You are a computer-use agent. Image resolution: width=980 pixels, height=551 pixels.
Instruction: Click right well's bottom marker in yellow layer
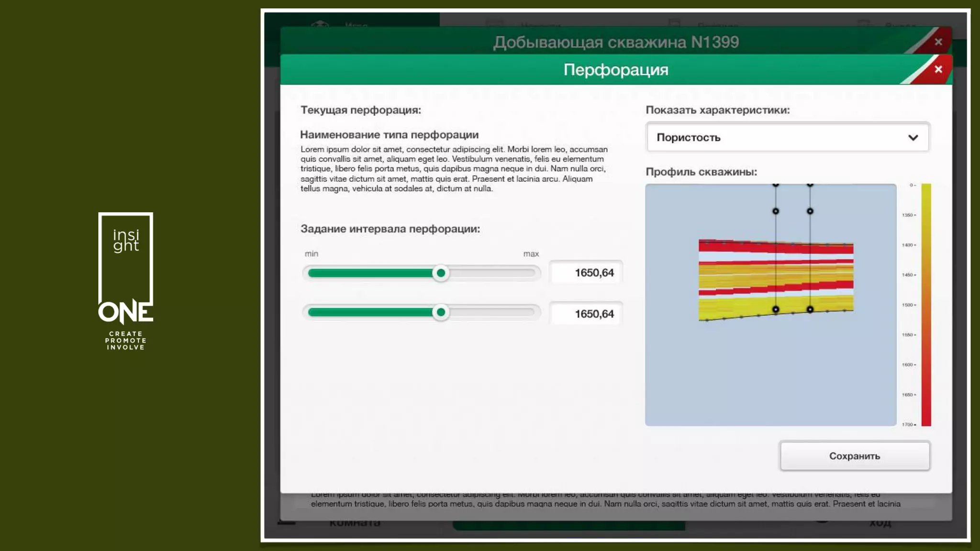810,309
